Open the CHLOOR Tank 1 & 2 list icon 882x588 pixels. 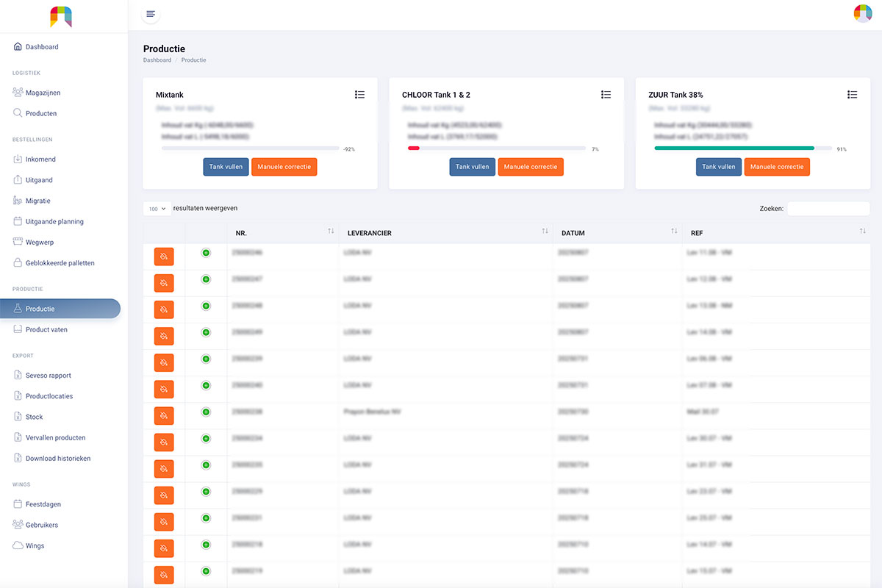(x=606, y=95)
